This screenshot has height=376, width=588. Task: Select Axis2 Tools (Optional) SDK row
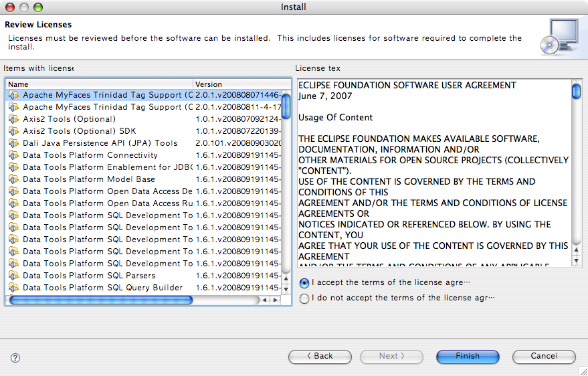click(x=144, y=131)
